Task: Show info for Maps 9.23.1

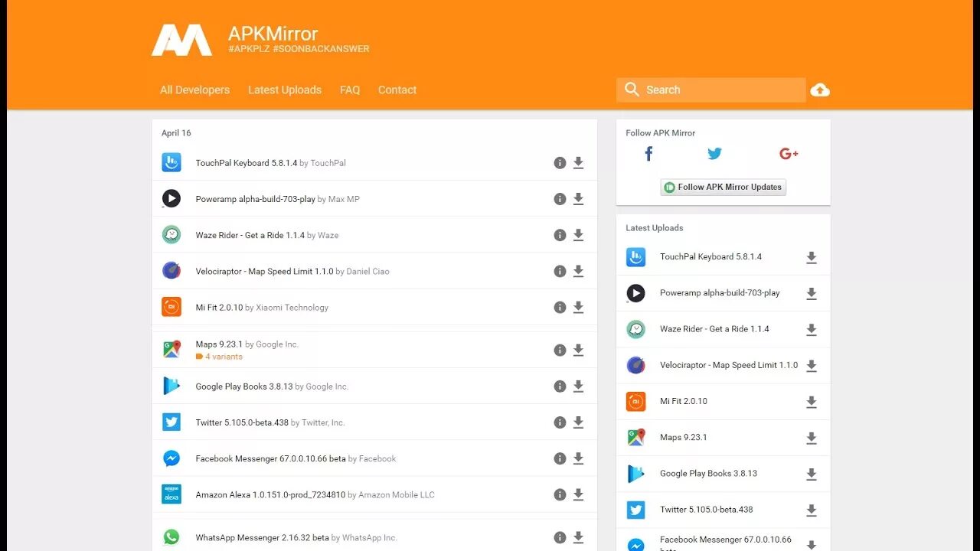Action: pos(560,350)
